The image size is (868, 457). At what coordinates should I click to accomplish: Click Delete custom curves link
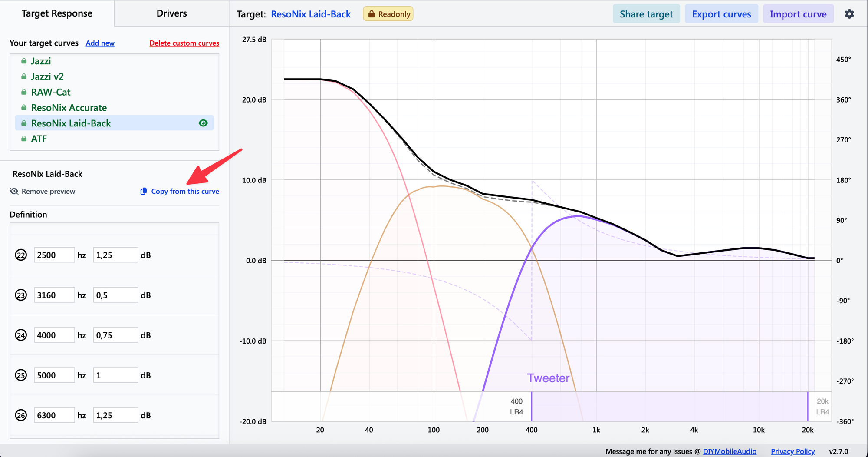[184, 43]
